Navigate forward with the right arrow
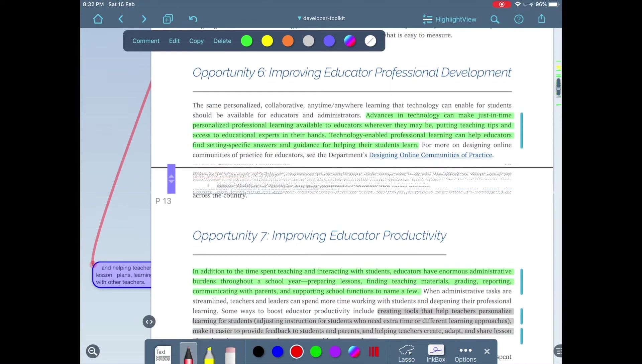Screen dimensions: 642x364 pos(144,19)
